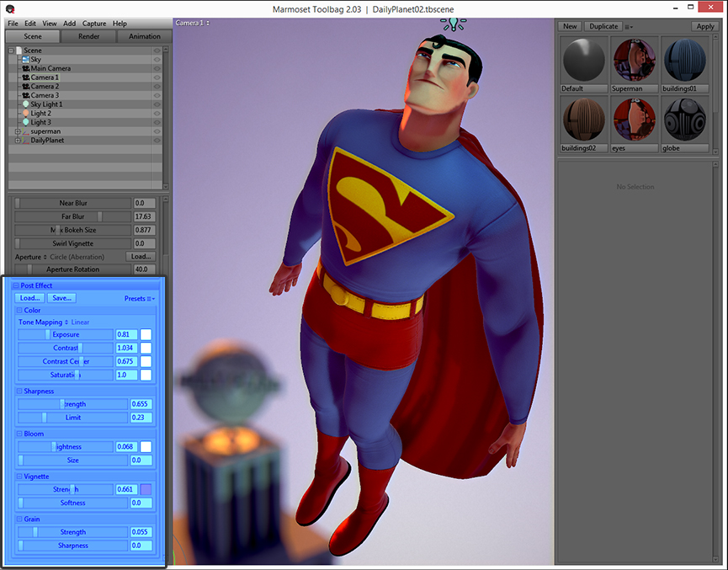Expand the DailyPlanet tree node
Image resolution: width=728 pixels, height=570 pixels.
pyautogui.click(x=18, y=141)
